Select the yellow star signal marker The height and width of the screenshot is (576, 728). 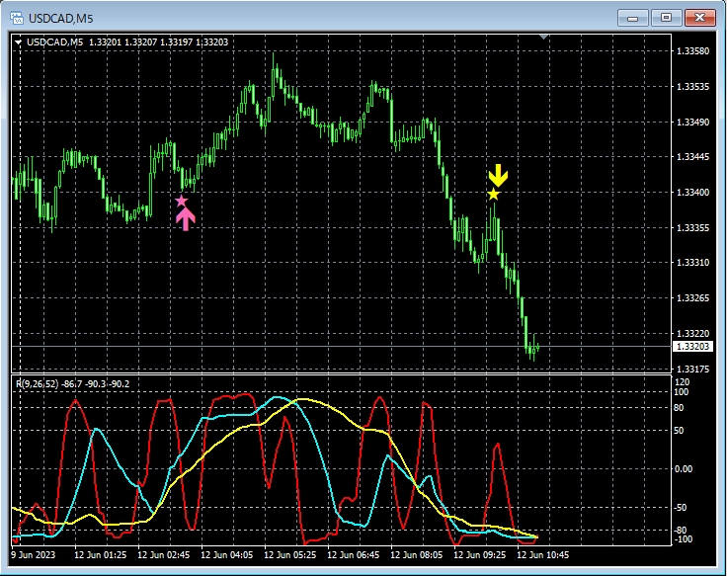pos(494,195)
